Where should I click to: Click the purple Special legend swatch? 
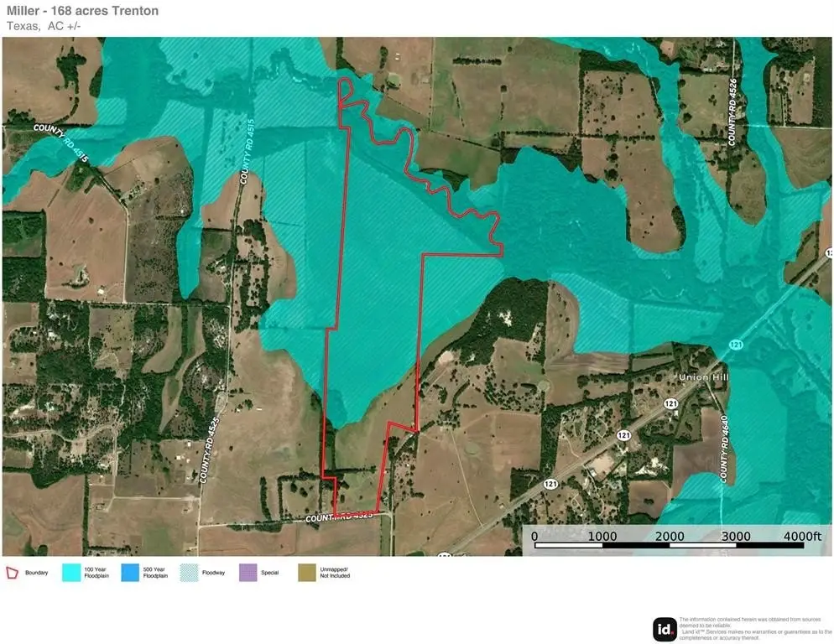pos(248,573)
